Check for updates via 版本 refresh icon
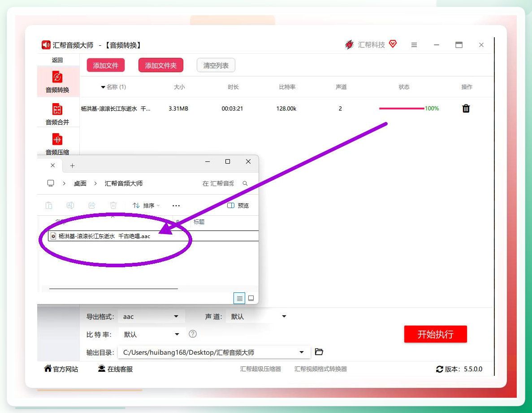The height and width of the screenshot is (413, 532). coord(440,369)
